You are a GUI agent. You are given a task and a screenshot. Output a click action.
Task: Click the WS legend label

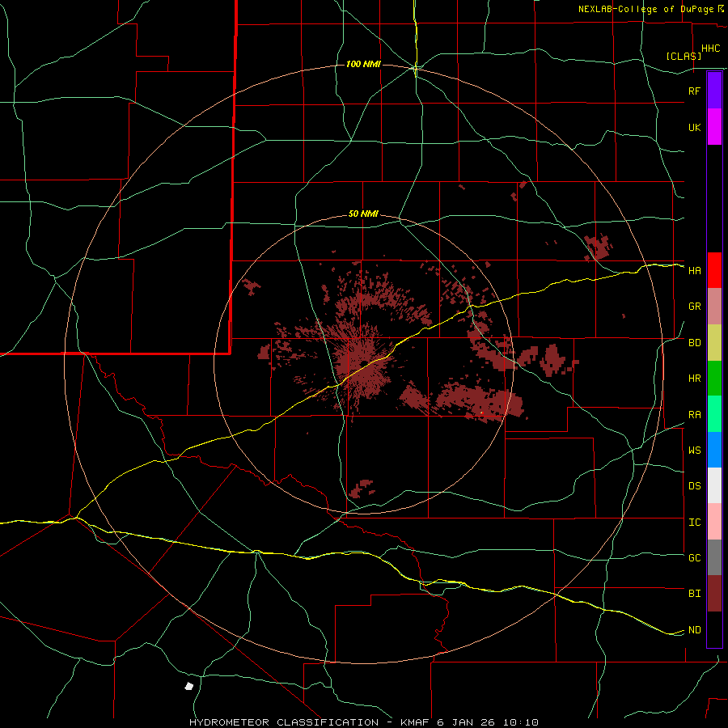point(694,451)
